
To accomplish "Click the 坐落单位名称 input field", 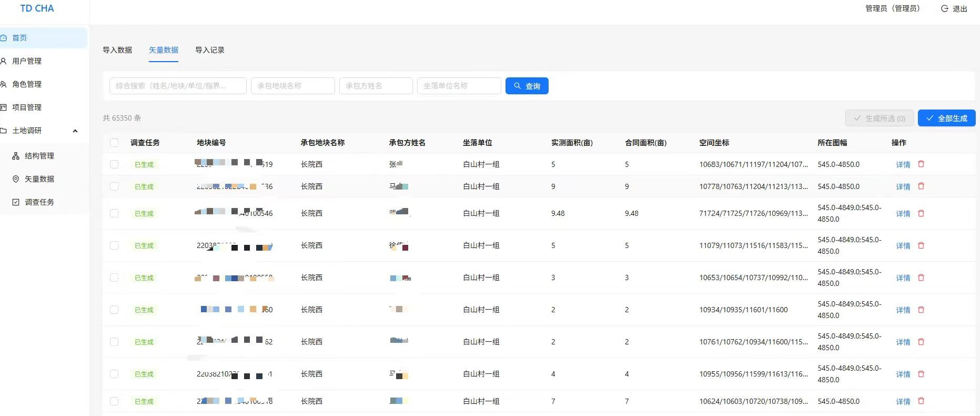I will tap(459, 86).
